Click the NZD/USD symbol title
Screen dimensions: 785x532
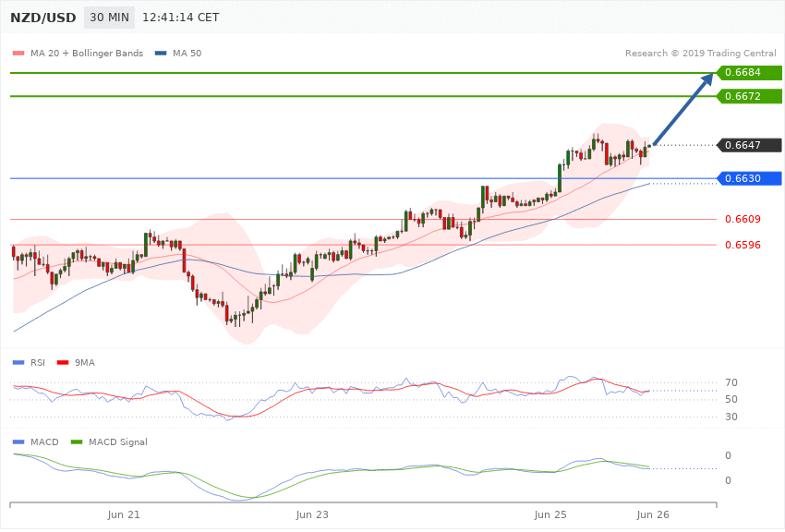(x=43, y=18)
